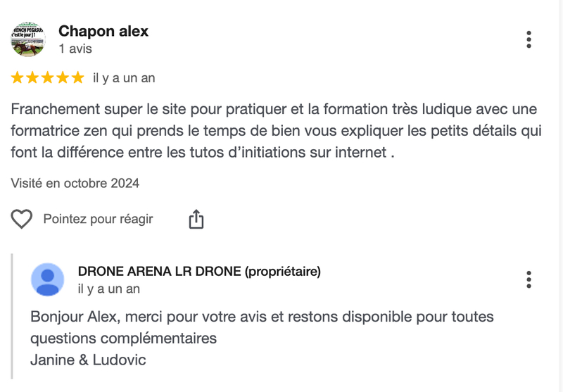Click the "Visité en octobre 2024" text
Viewport: 563px width, 392px height.
[x=75, y=184]
